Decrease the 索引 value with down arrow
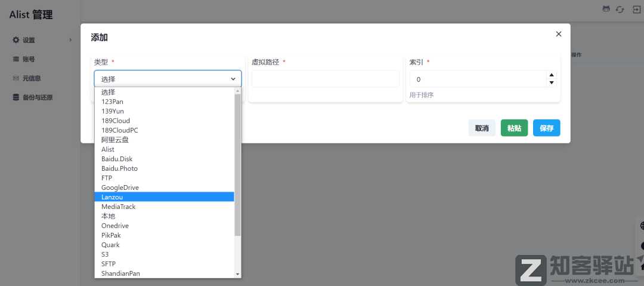644x286 pixels. click(x=552, y=83)
